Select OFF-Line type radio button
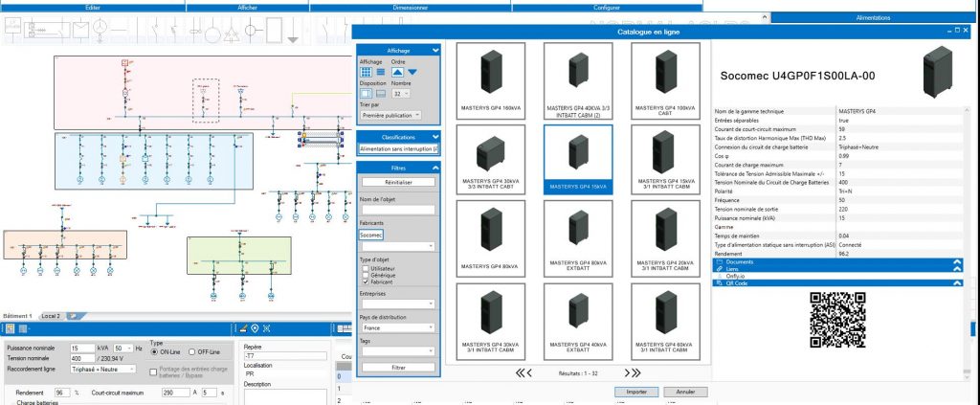This screenshot has width=980, height=405. pos(191,352)
